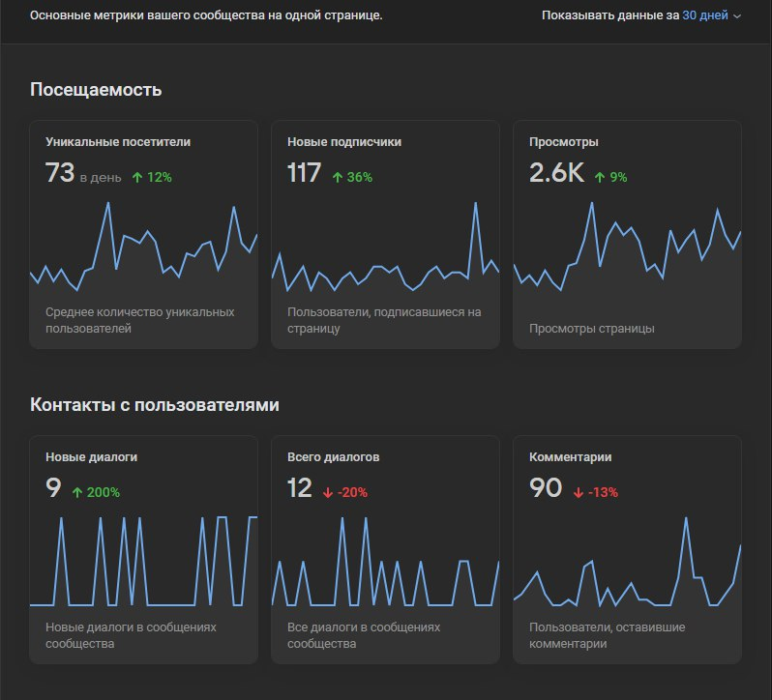This screenshot has height=700, width=772.
Task: Click the chevron next to 30 дней
Action: click(x=737, y=16)
